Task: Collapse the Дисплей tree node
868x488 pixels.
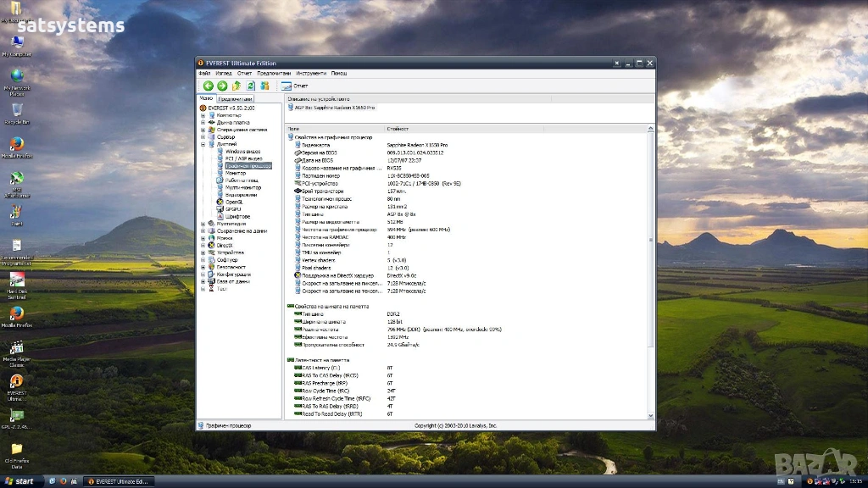Action: coord(203,144)
